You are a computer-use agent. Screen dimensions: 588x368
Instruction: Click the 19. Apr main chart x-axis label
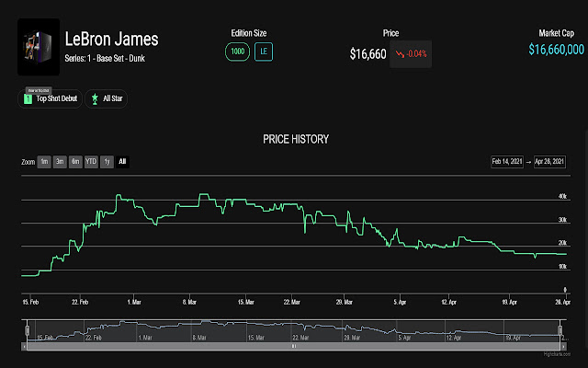(509, 302)
